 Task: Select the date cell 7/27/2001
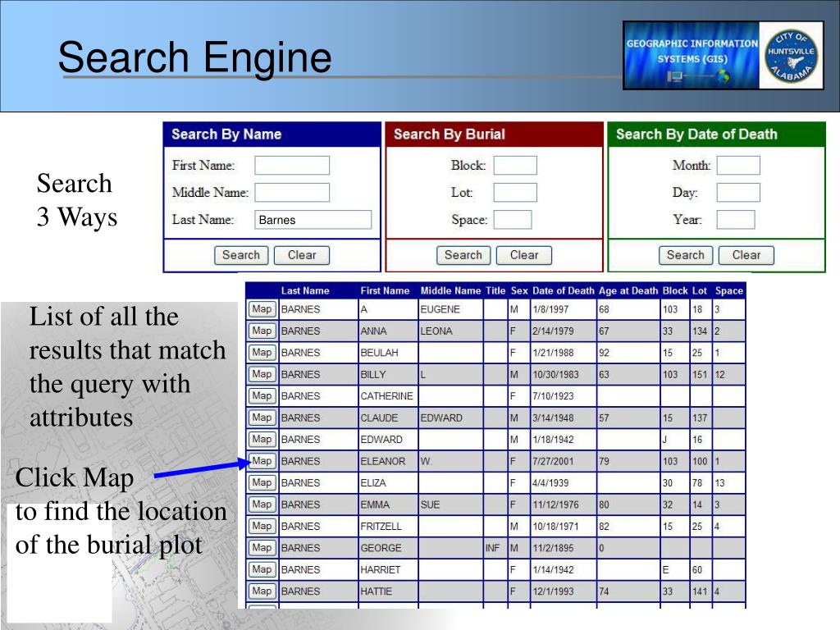tap(563, 461)
